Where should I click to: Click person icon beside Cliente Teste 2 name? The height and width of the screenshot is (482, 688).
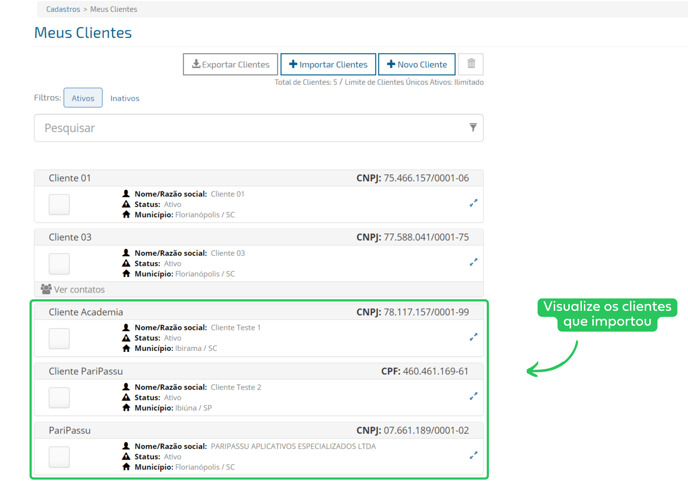click(126, 386)
